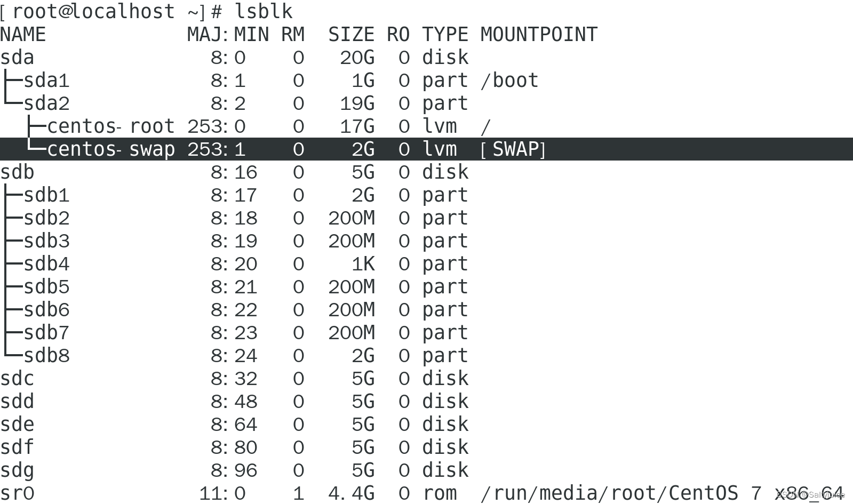The height and width of the screenshot is (504, 853).
Task: Select the sda1 partition name
Action: (x=46, y=81)
